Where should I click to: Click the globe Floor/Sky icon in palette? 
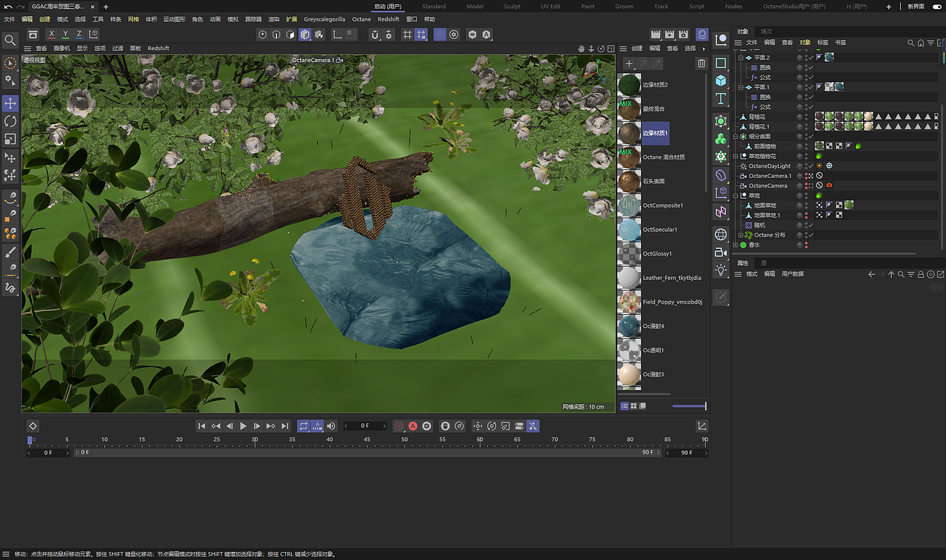tap(721, 234)
